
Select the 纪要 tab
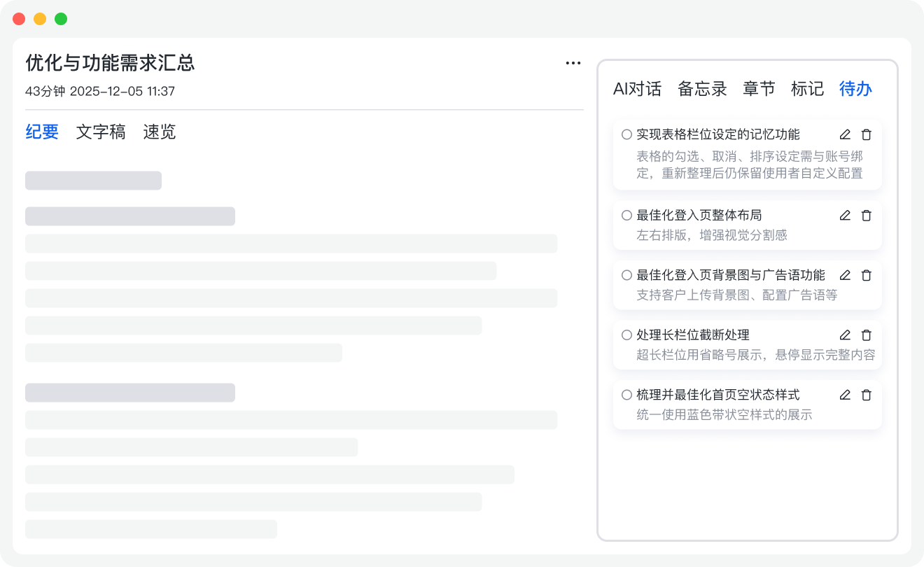point(42,132)
